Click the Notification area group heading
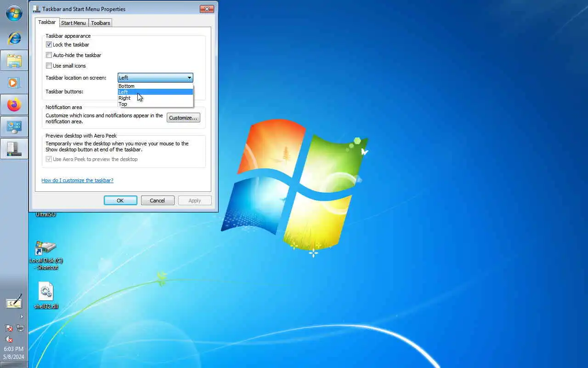 (64, 107)
